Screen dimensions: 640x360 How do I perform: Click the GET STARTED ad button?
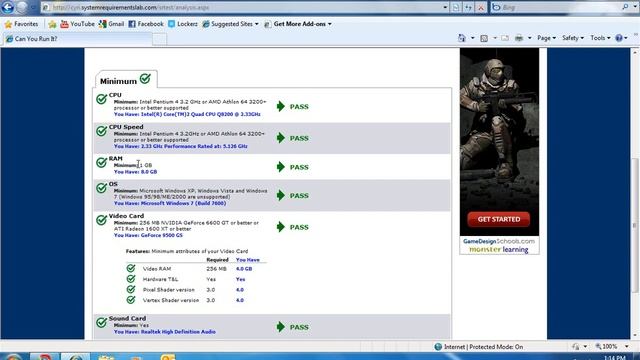(x=499, y=219)
